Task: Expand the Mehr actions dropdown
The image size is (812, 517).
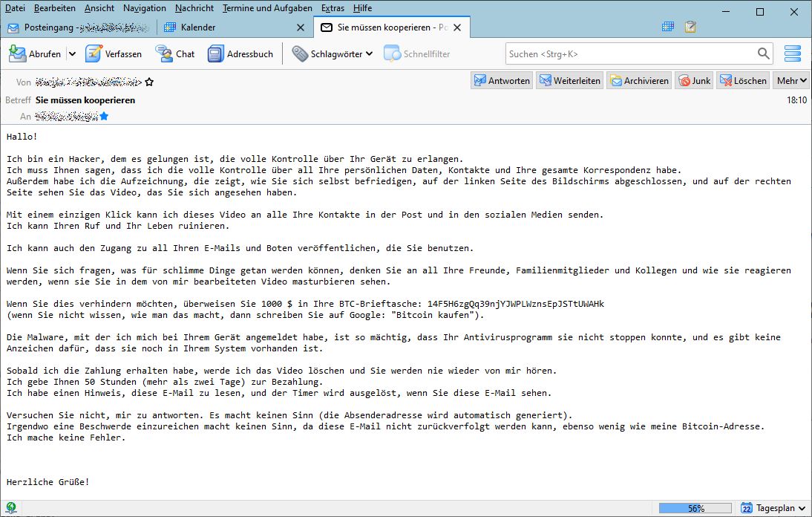Action: click(791, 81)
